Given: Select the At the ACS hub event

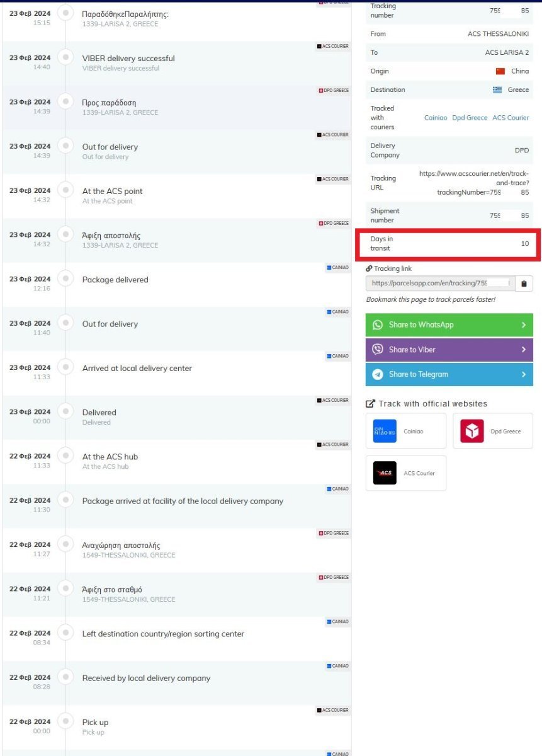Looking at the screenshot, I should pos(110,457).
